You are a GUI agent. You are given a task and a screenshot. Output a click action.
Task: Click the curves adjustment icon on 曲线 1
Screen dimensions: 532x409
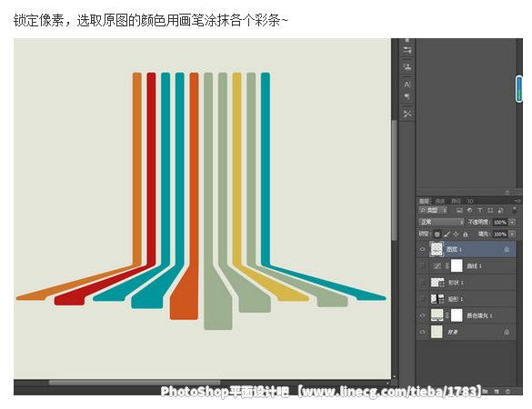coord(437,266)
